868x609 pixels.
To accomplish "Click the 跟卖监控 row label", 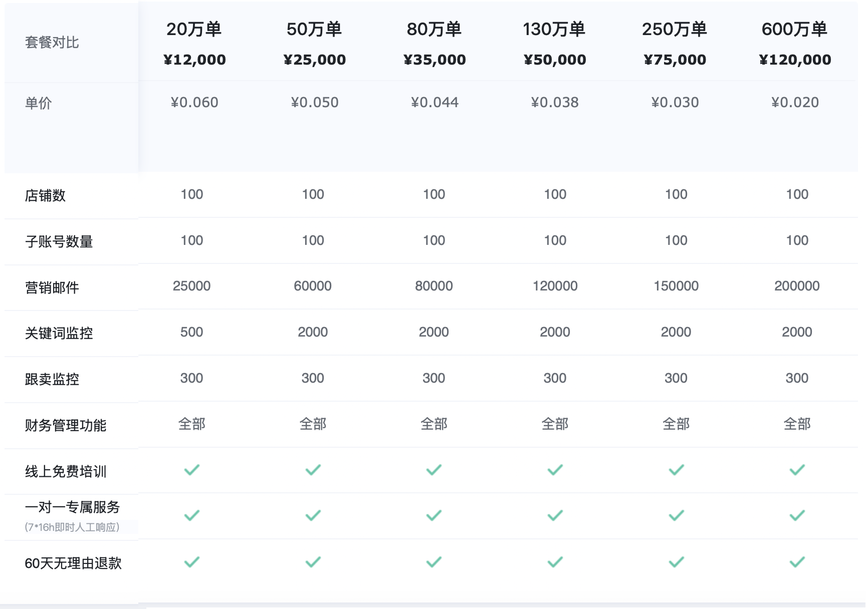I will click(52, 379).
